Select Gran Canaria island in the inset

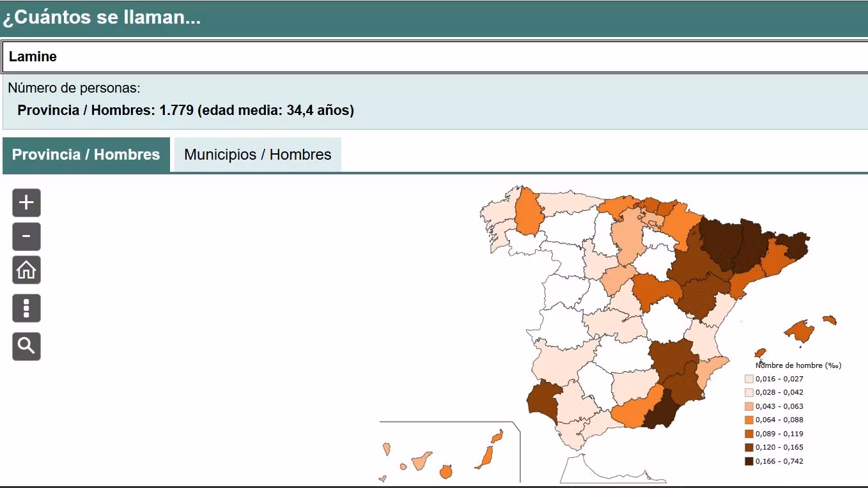(446, 472)
